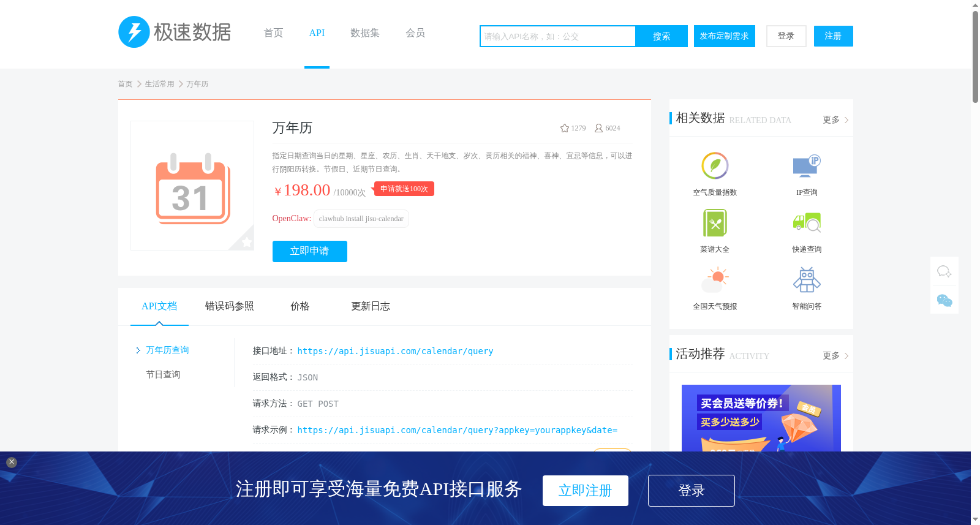The width and height of the screenshot is (980, 525).
Task: Select API in top navigation
Action: [317, 33]
